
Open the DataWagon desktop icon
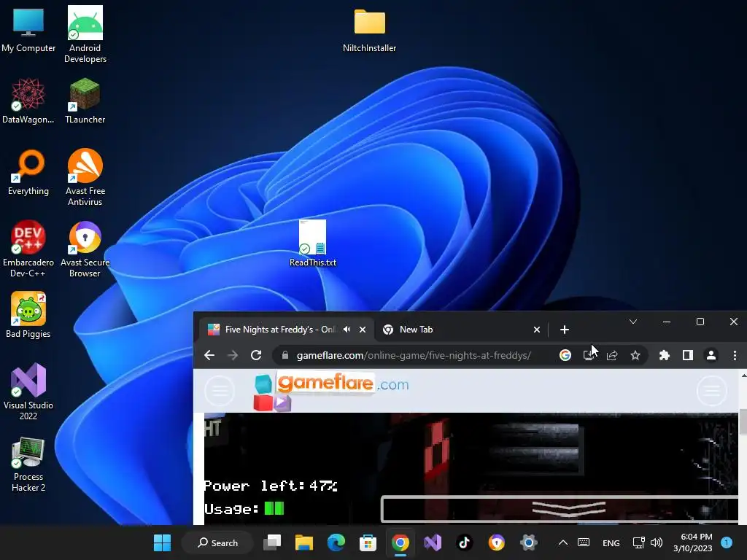pos(28,101)
